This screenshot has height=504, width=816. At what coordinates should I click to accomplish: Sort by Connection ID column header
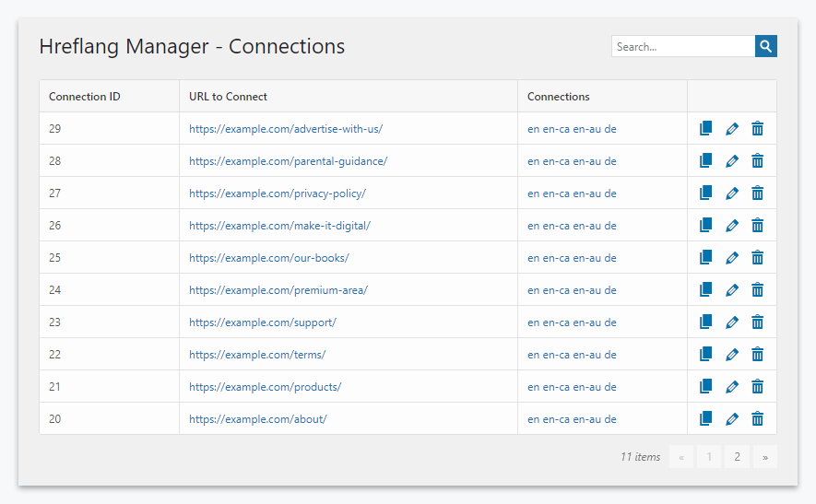pos(85,97)
